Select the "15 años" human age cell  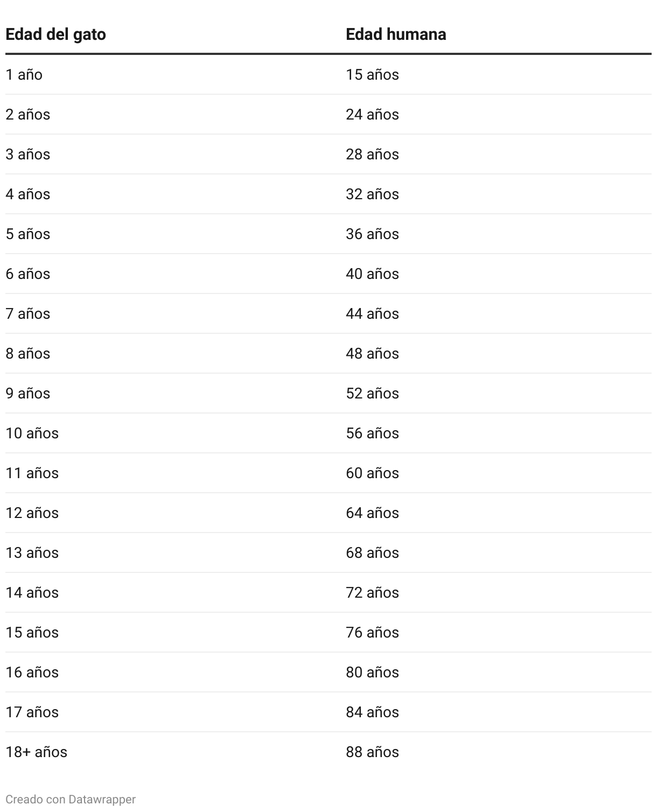(372, 75)
